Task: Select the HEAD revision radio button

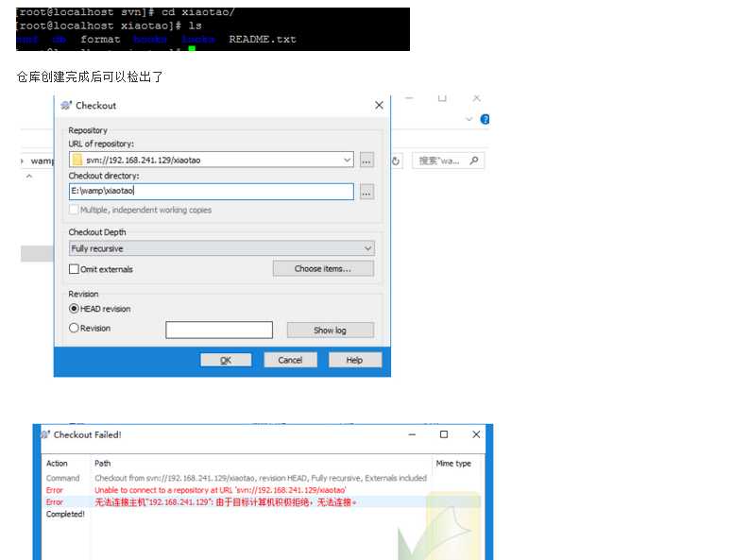Action: click(74, 309)
